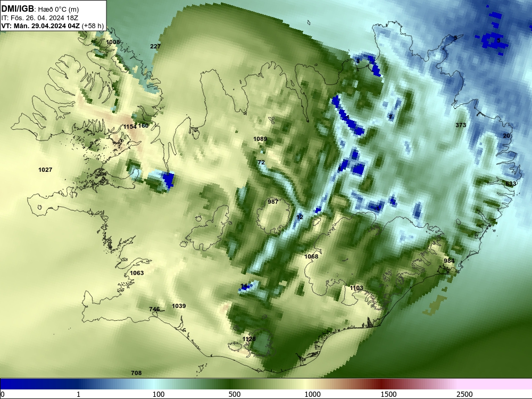This screenshot has width=532, height=399.
Task: Click the map value 1128 near the south coast
Action: tap(249, 339)
